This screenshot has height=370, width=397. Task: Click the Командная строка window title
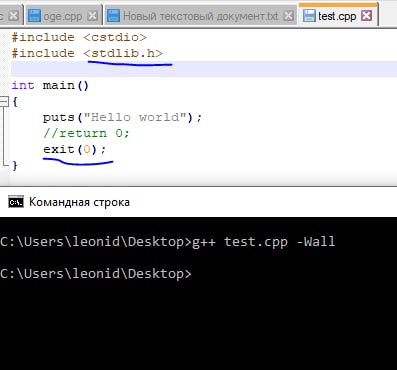coord(79,202)
